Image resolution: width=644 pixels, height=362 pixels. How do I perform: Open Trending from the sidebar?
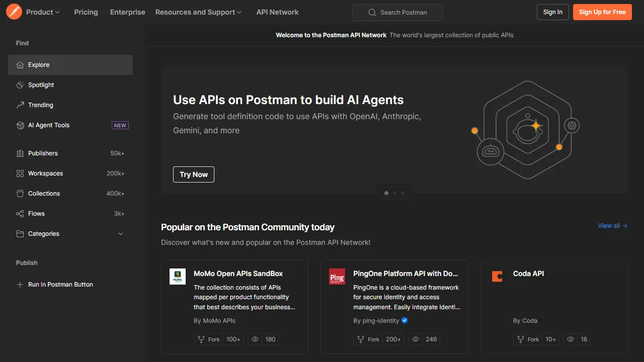pos(70,105)
